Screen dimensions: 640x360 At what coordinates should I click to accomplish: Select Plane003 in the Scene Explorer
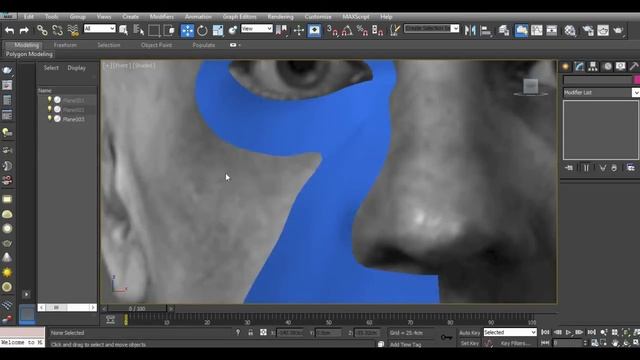[73, 119]
